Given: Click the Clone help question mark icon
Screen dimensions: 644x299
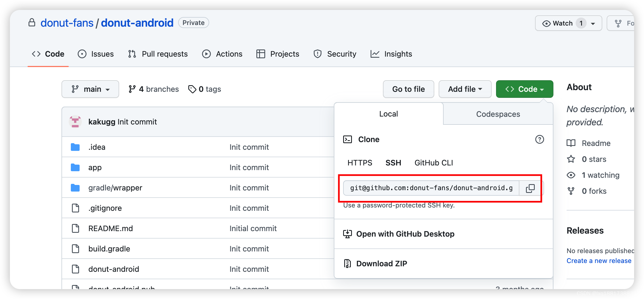Looking at the screenshot, I should (539, 140).
